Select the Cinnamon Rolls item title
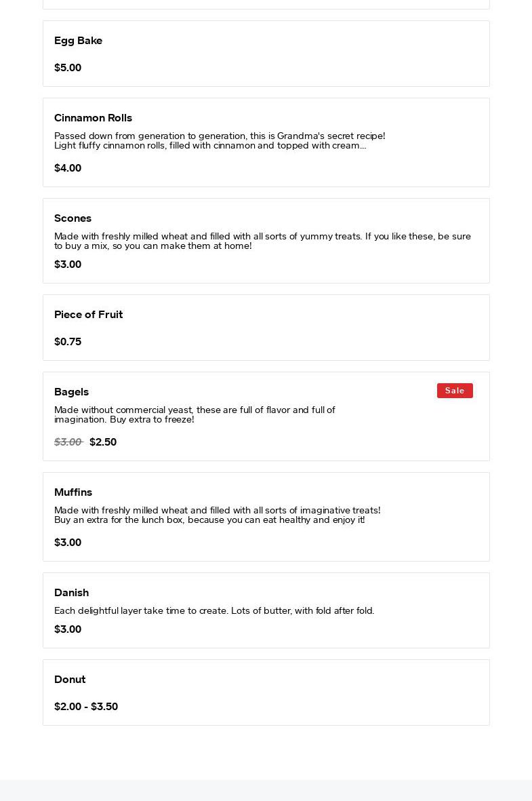This screenshot has width=532, height=801. (x=93, y=118)
